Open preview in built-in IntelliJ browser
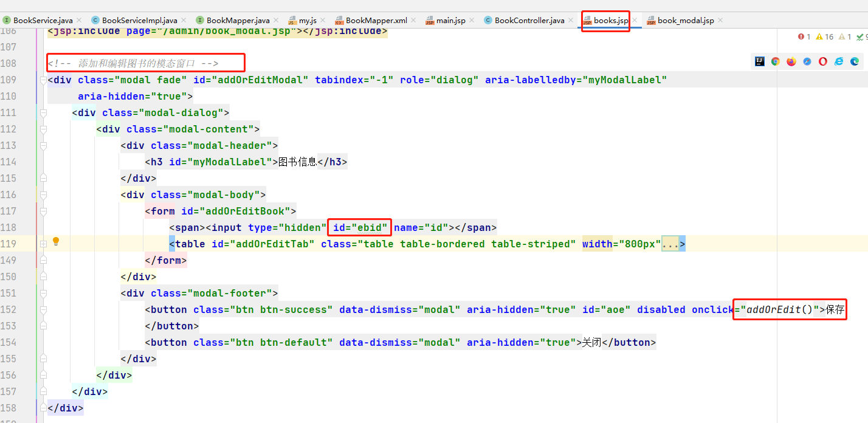This screenshot has height=423, width=868. point(760,61)
